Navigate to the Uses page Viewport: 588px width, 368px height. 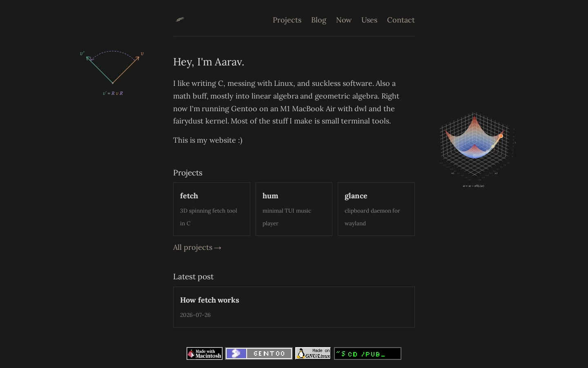369,20
